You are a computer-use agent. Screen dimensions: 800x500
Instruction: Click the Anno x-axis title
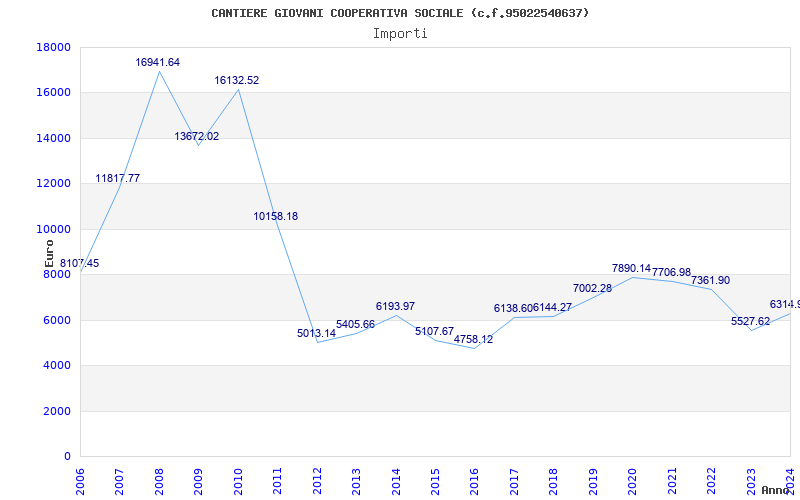pyautogui.click(x=776, y=490)
